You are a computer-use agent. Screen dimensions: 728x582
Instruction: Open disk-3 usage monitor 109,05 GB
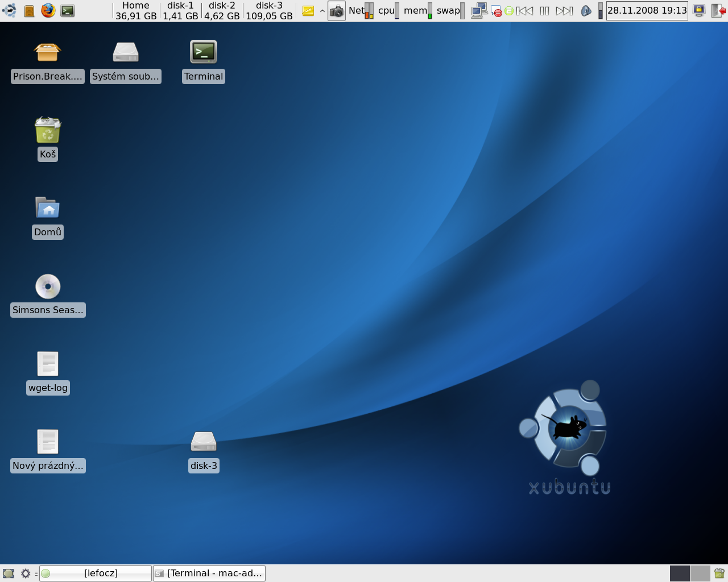269,11
